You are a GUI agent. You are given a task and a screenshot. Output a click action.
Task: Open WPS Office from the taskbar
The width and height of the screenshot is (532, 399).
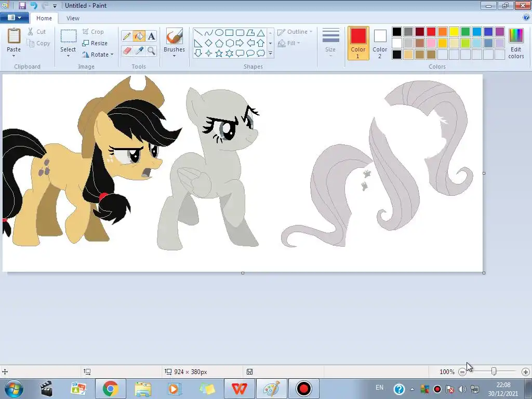[240, 389]
